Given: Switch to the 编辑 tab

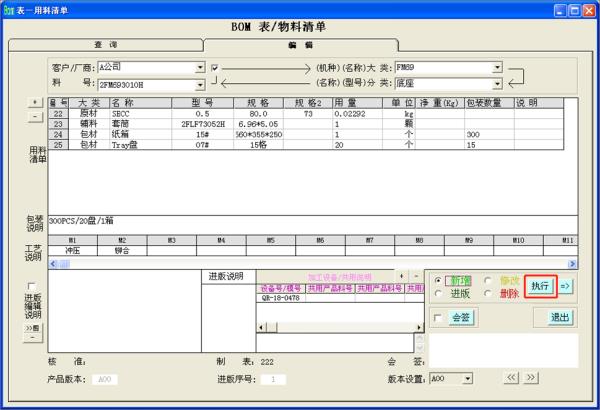Looking at the screenshot, I should coord(300,45).
